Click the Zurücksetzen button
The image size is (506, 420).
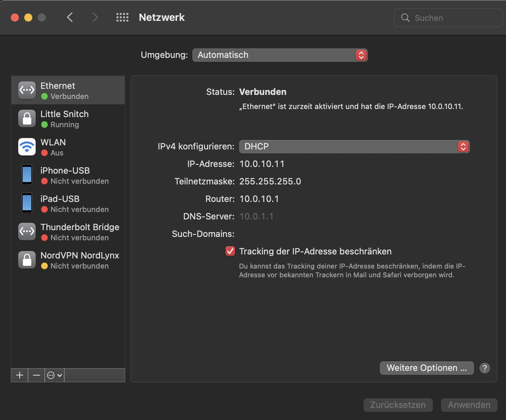point(398,405)
